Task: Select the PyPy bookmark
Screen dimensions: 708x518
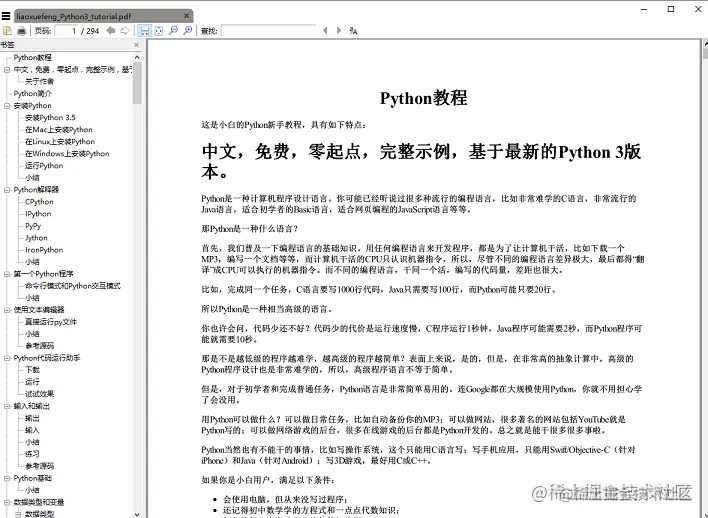Action: 33,226
